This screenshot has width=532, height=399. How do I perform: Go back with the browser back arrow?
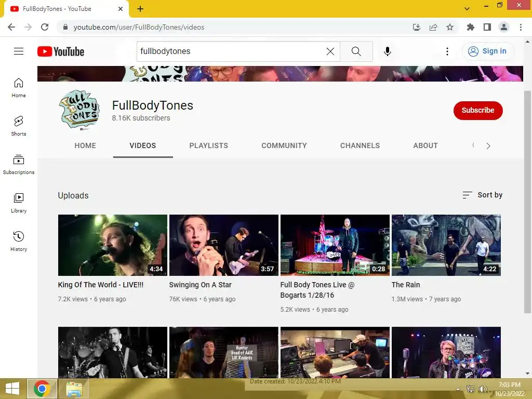coord(11,27)
